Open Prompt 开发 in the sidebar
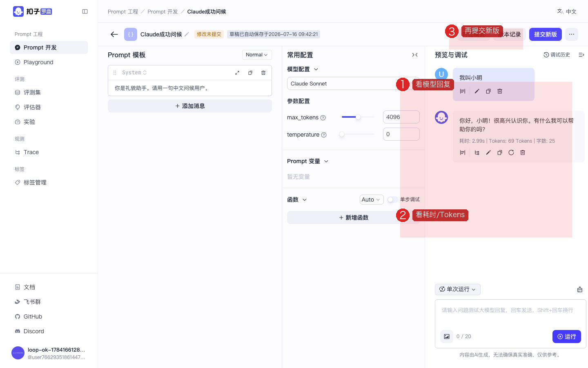The image size is (588, 368). click(x=49, y=47)
